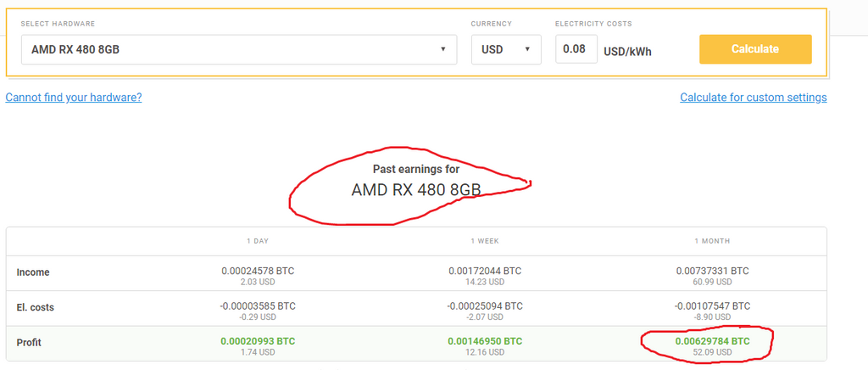This screenshot has width=868, height=370.
Task: Click the 2.03 USD income amount
Action: (258, 283)
